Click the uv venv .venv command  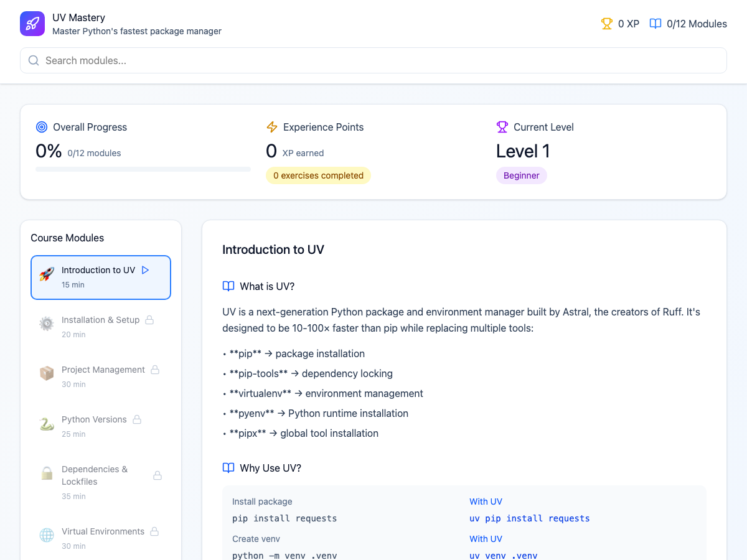[504, 556]
